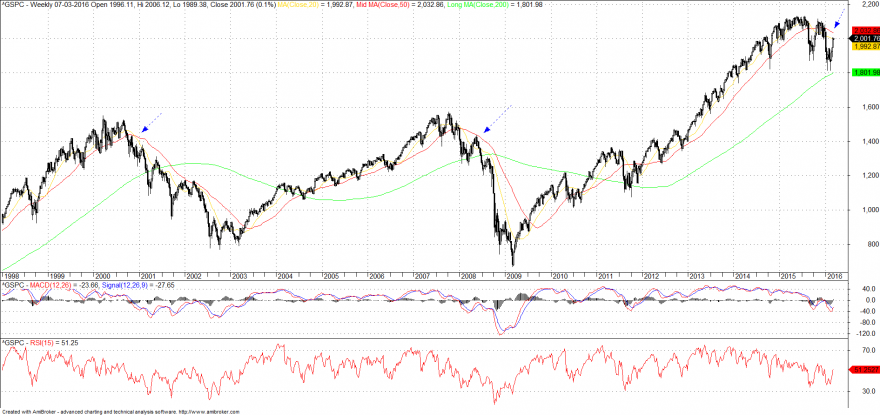
Task: Click the red 2,032.86 price tag on axis
Action: coord(866,30)
